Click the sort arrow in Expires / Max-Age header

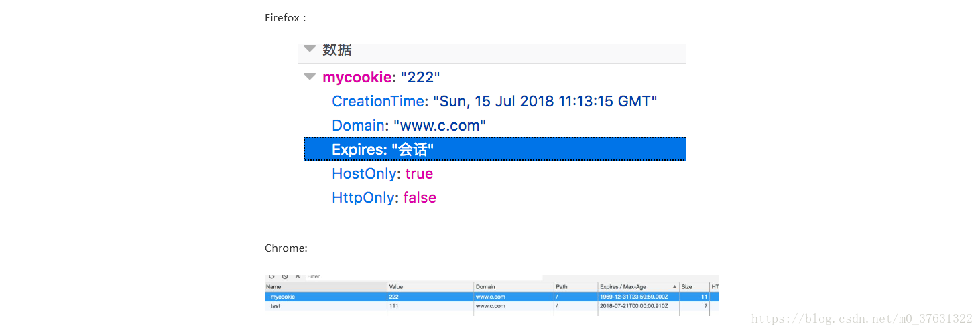click(x=674, y=286)
